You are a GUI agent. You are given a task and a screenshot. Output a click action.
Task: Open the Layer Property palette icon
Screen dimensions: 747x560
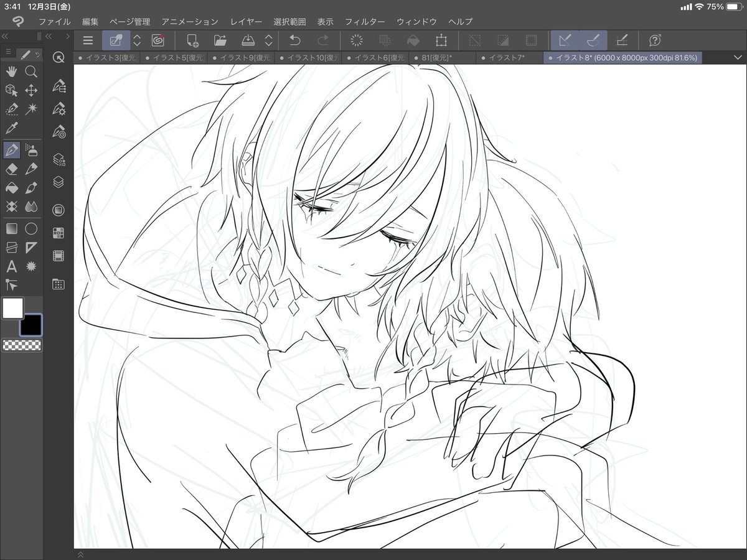click(x=59, y=159)
